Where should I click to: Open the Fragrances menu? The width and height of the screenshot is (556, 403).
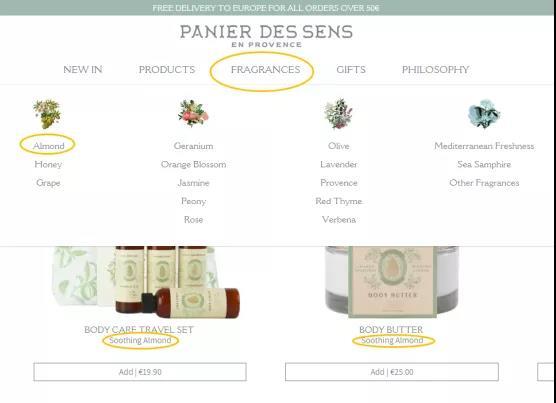point(266,70)
